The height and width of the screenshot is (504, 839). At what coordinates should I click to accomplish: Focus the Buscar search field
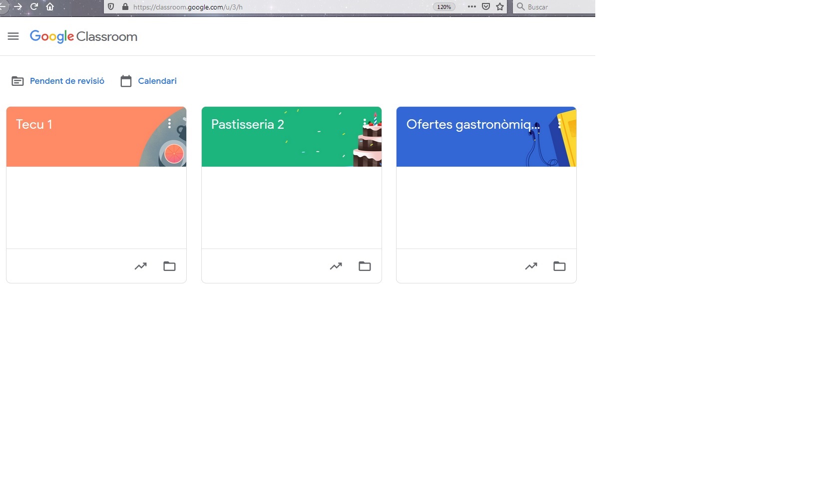pyautogui.click(x=554, y=6)
